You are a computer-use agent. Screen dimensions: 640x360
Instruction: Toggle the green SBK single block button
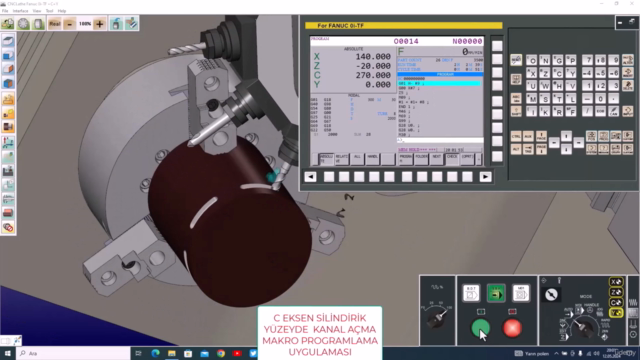point(496,293)
